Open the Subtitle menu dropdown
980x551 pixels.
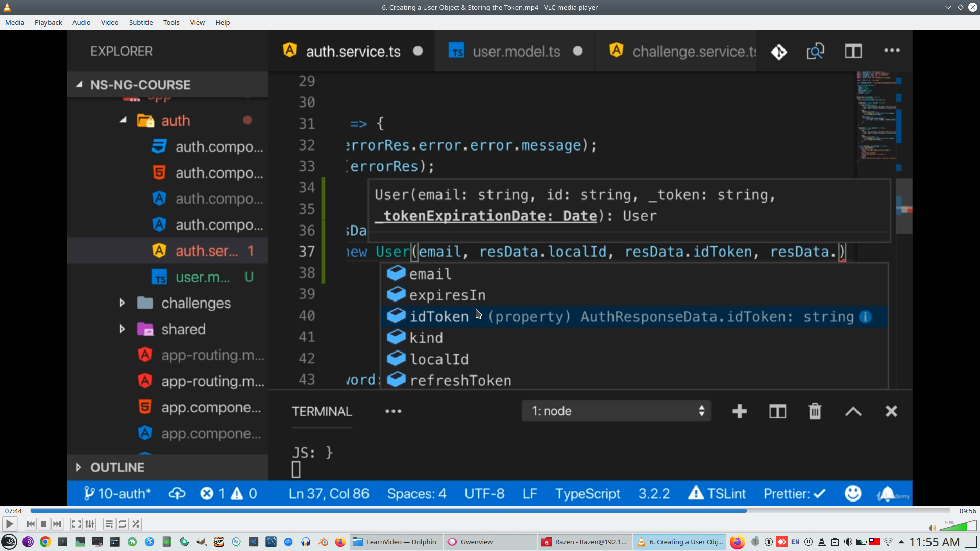140,22
